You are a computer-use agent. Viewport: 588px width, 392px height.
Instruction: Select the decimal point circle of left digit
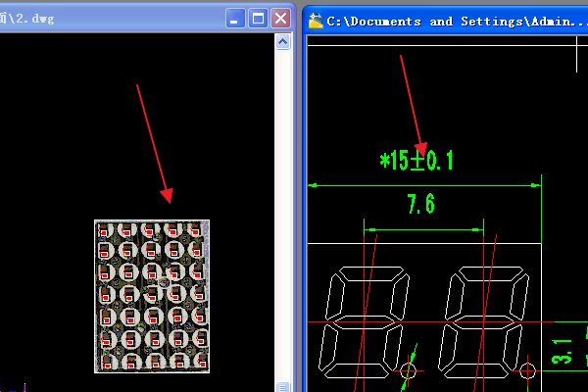(408, 371)
